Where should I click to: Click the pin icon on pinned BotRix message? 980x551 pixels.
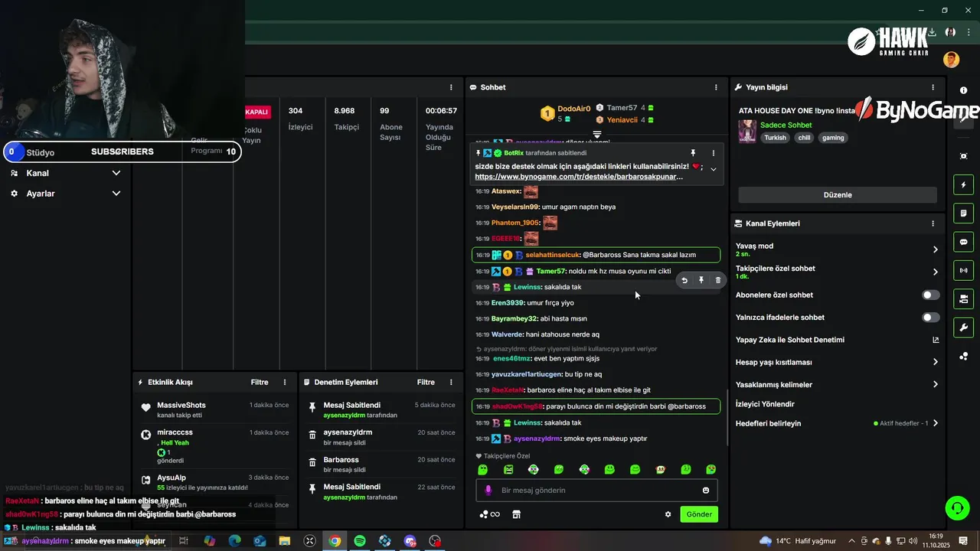pyautogui.click(x=693, y=153)
